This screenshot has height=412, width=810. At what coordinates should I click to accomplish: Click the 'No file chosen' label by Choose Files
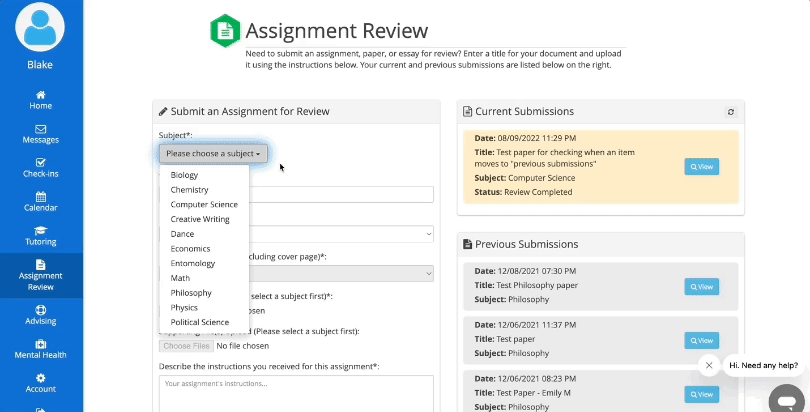coord(243,346)
